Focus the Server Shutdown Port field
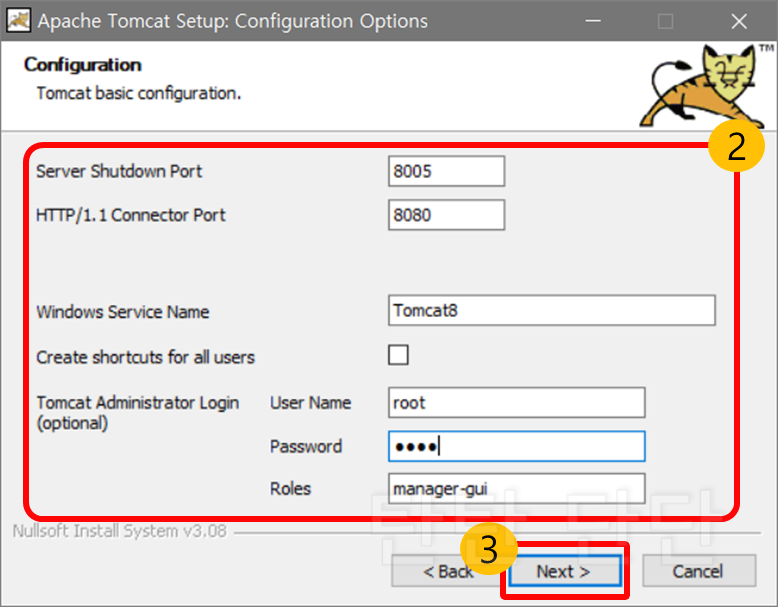778x607 pixels. pyautogui.click(x=447, y=171)
